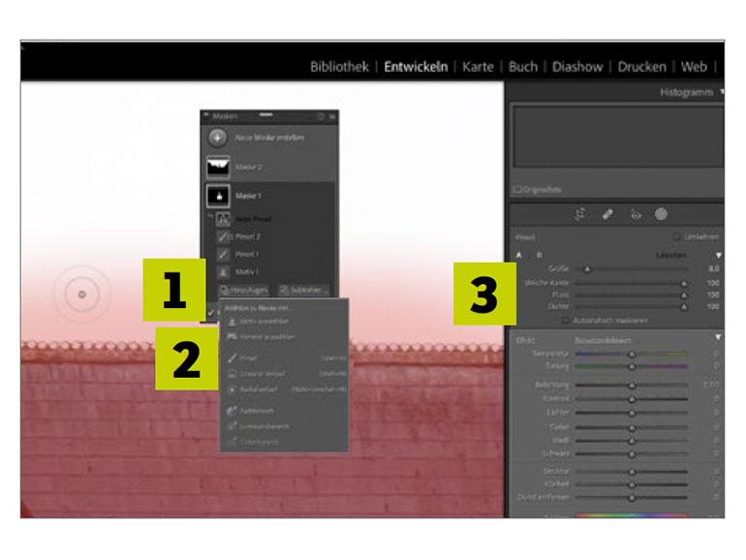This screenshot has height=560, width=746.
Task: Open the Diashow module
Action: 577,67
